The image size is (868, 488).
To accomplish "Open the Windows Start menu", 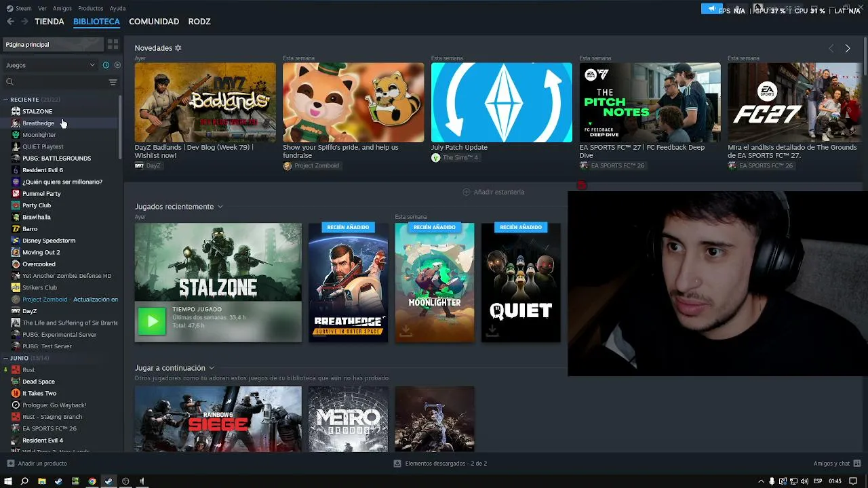I will [x=8, y=481].
